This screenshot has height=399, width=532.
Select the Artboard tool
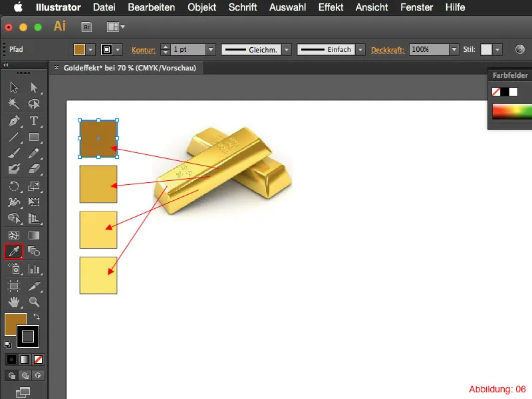tap(14, 286)
